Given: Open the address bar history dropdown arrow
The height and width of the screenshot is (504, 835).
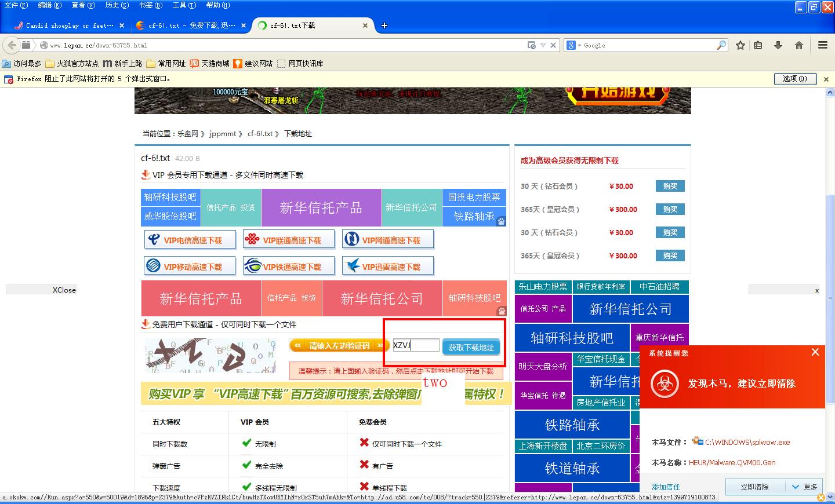Looking at the screenshot, I should pyautogui.click(x=543, y=45).
